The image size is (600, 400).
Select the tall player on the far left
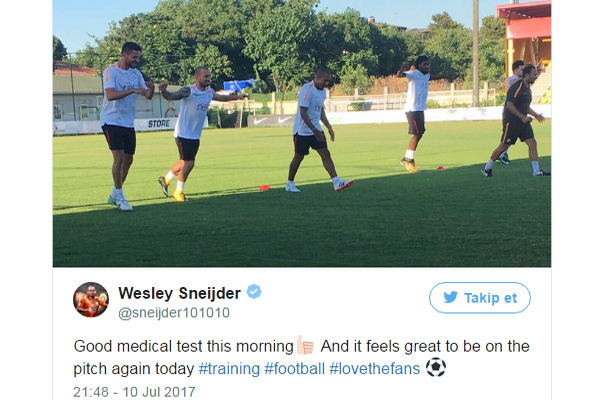point(123,126)
